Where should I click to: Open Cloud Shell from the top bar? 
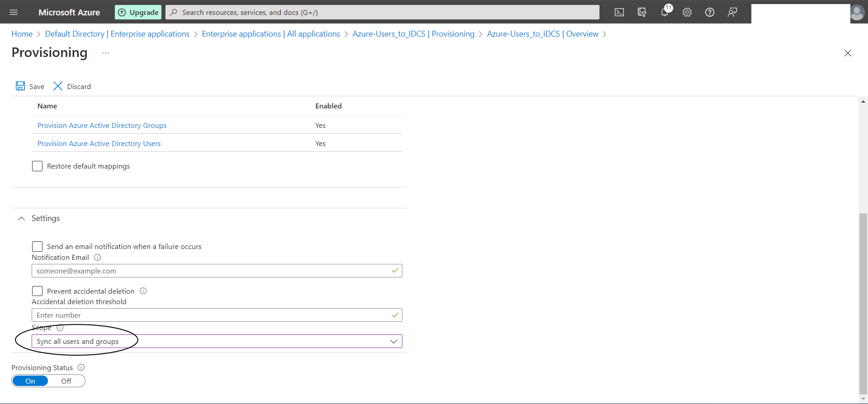619,12
